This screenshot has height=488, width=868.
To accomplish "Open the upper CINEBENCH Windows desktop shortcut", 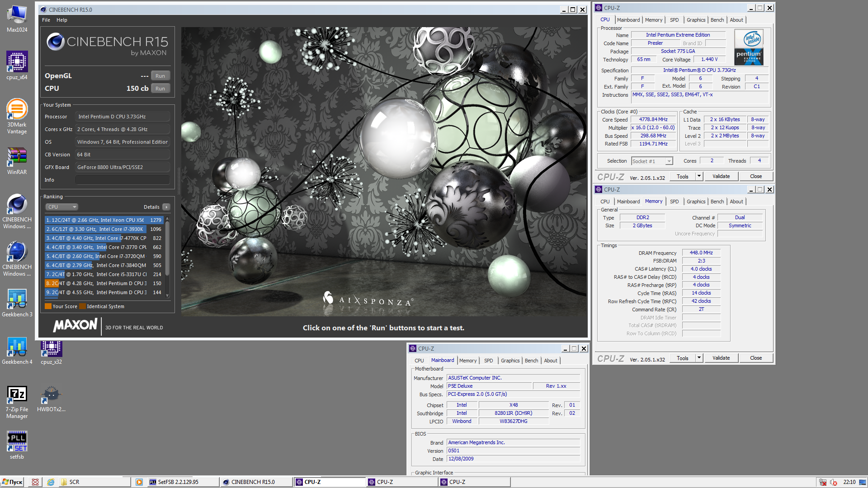I will (x=17, y=211).
